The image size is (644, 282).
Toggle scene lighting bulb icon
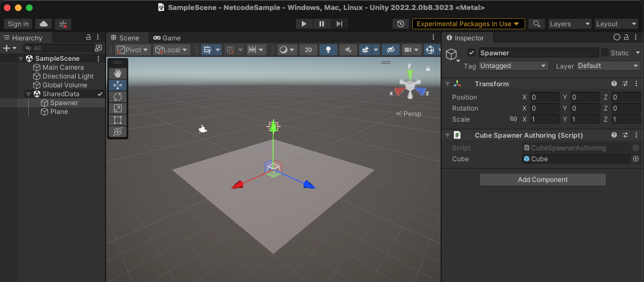[328, 50]
